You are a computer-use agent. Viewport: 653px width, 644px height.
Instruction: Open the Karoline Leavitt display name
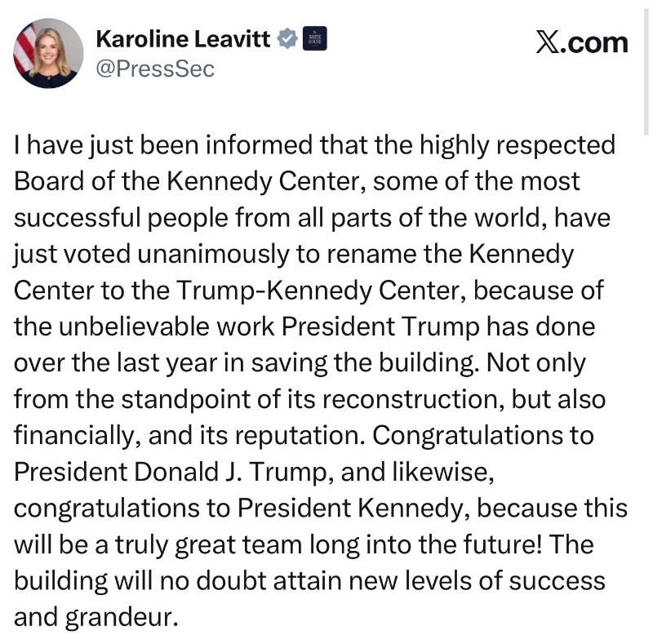(183, 38)
